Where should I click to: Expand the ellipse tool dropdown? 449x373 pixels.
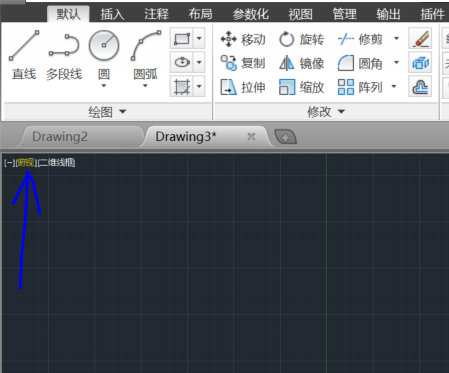tap(199, 62)
